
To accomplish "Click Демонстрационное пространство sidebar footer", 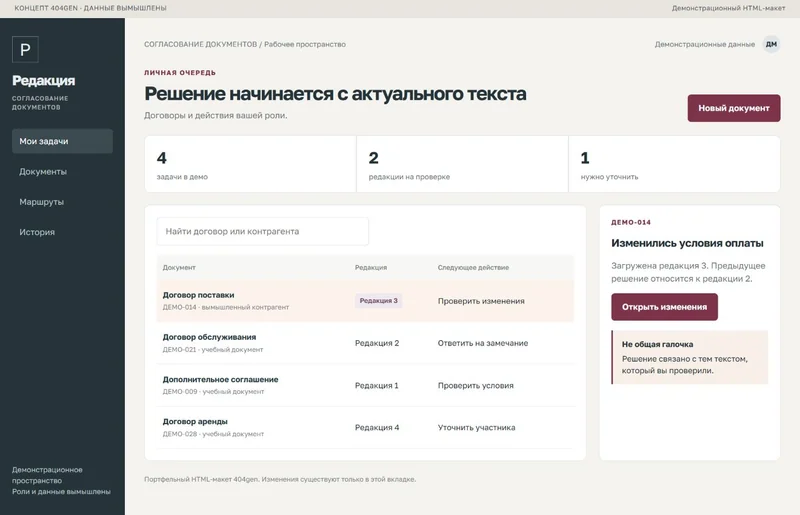I will point(47,475).
